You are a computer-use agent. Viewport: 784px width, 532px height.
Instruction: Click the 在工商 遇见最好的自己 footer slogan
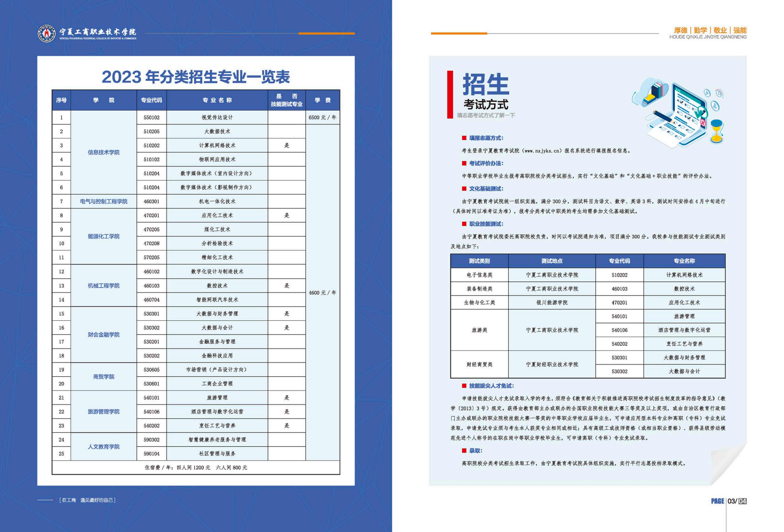(x=88, y=500)
